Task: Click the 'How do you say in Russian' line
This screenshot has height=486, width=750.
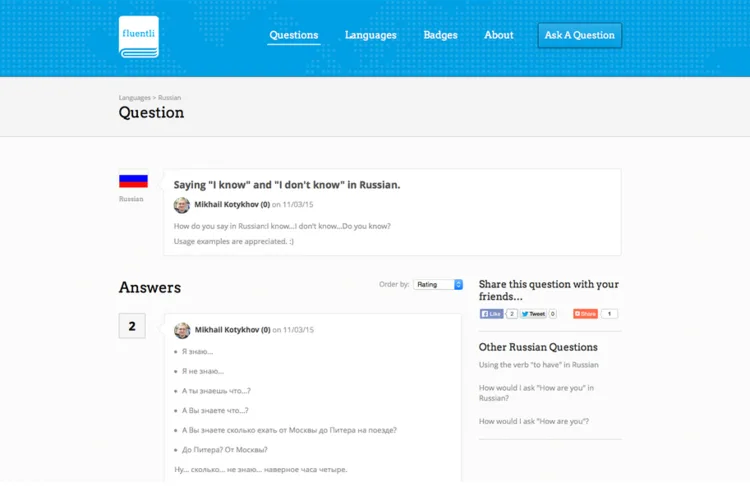Action: pyautogui.click(x=282, y=226)
